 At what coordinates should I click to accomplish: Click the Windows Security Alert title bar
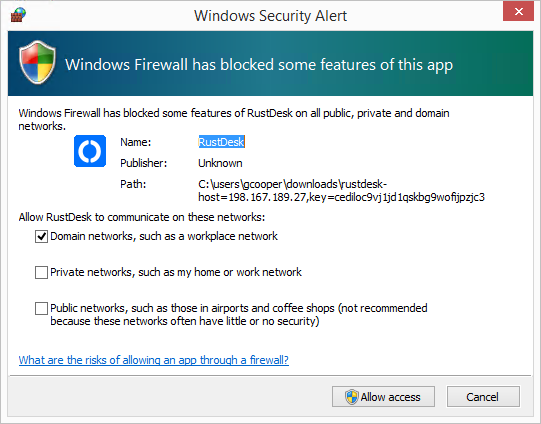coord(270,16)
